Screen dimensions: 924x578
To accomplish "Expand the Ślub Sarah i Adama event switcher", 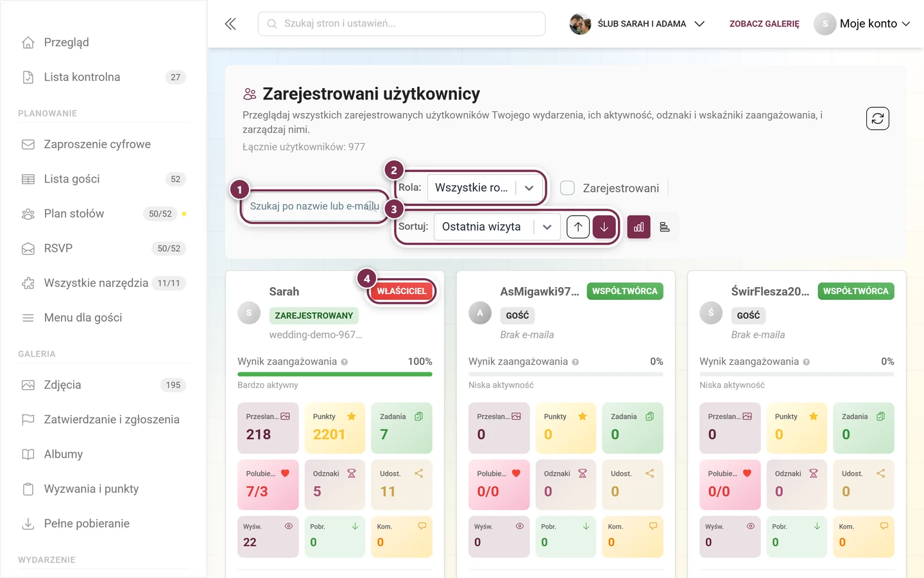I will tap(637, 24).
